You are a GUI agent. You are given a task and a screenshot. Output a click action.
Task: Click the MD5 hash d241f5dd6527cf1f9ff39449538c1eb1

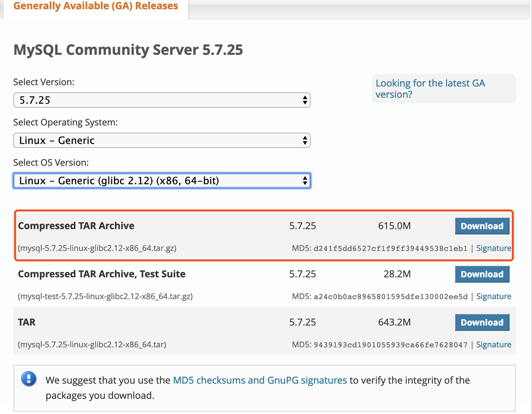click(x=391, y=248)
